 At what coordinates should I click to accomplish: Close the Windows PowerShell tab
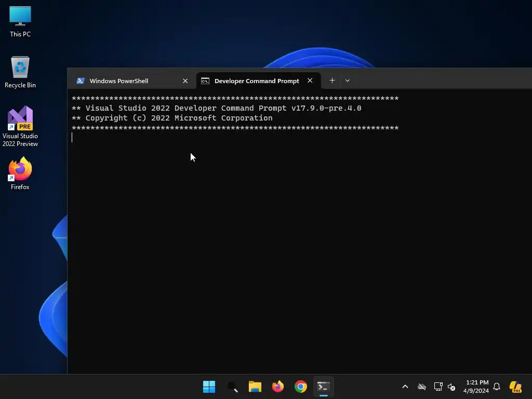point(185,81)
